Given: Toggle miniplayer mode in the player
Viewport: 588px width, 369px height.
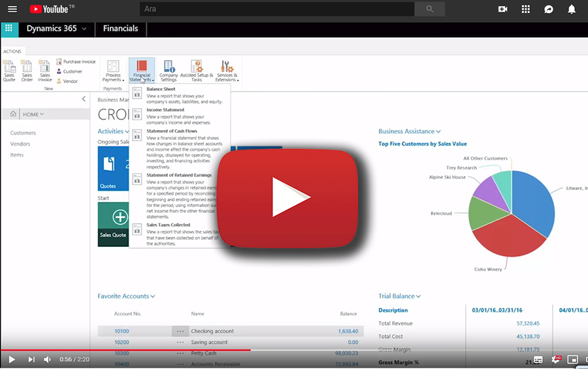Looking at the screenshot, I should (x=572, y=359).
